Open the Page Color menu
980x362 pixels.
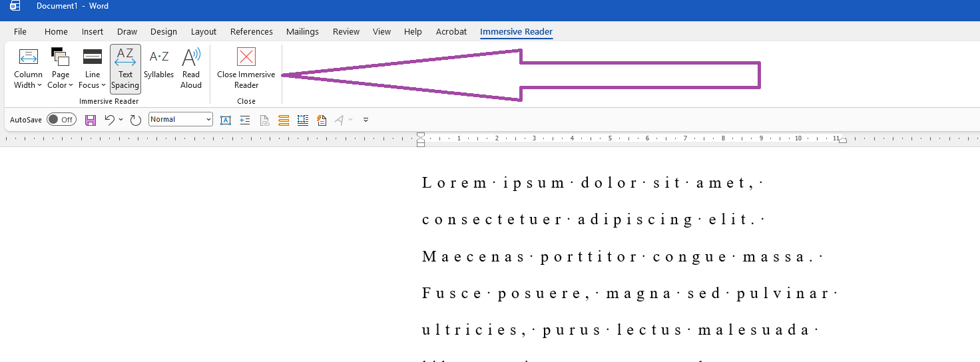(x=60, y=68)
